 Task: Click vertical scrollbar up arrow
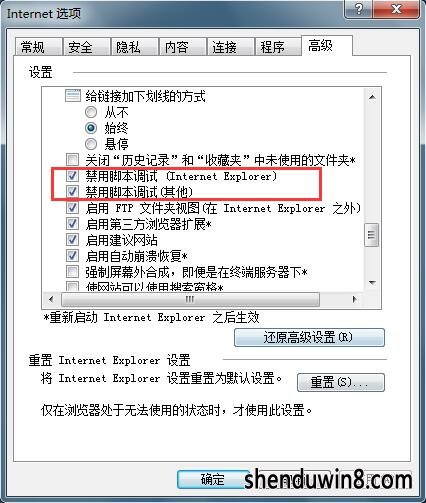point(372,97)
